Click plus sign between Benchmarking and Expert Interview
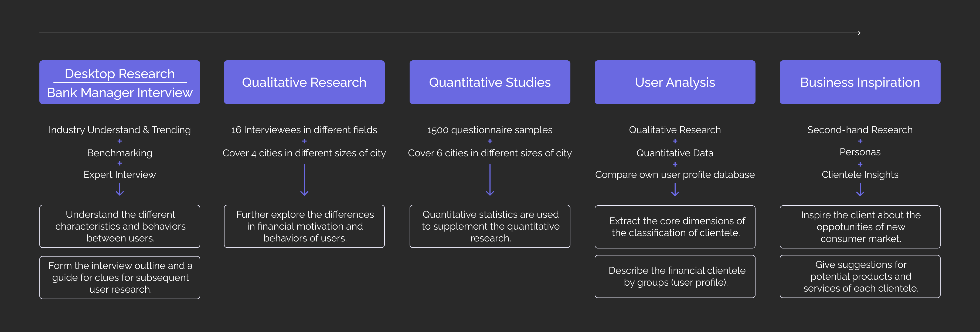This screenshot has width=980, height=332. [120, 163]
